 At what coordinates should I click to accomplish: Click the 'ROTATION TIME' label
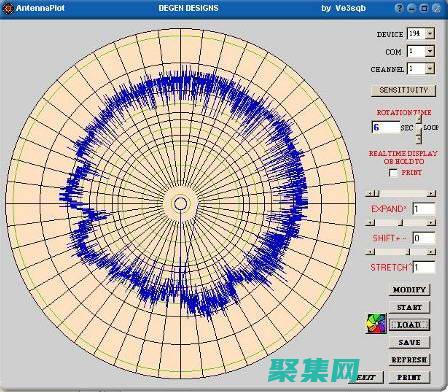[x=404, y=112]
